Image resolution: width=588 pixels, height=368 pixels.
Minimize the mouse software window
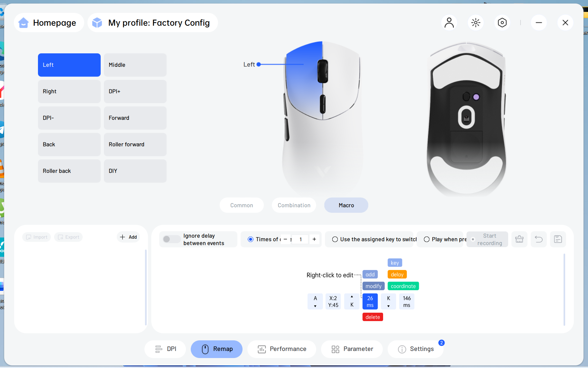pos(539,23)
